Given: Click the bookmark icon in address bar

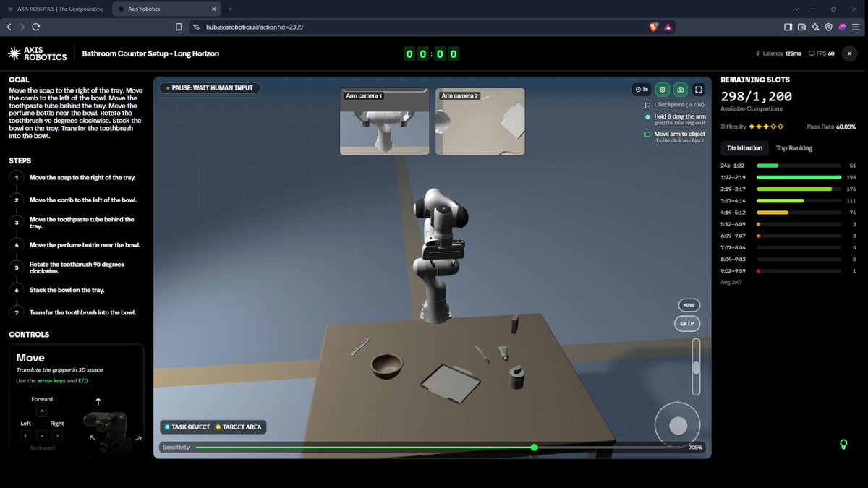Looking at the screenshot, I should click(x=179, y=27).
